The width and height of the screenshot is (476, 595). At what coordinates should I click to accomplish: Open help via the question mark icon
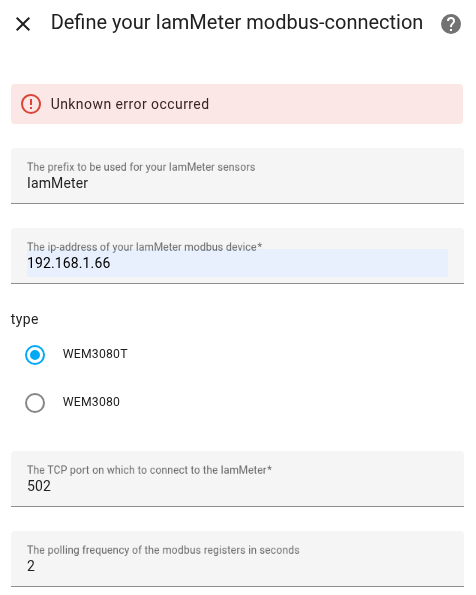[x=451, y=24]
